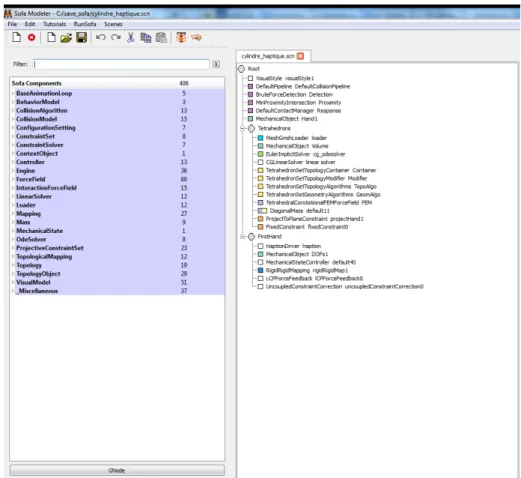The width and height of the screenshot is (521, 478).
Task: Click the GNode button
Action: (x=117, y=470)
